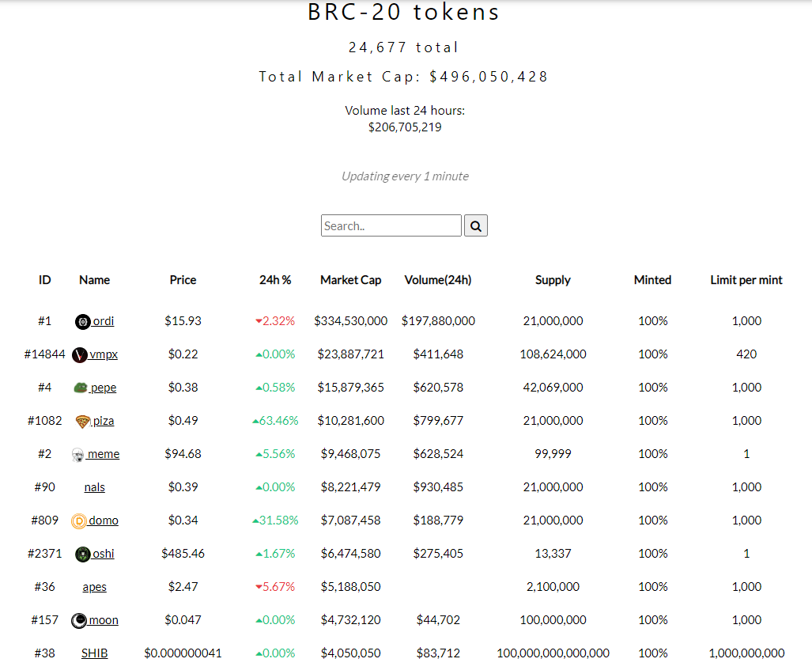Image resolution: width=812 pixels, height=670 pixels.
Task: Open the vmpx token link
Action: pos(103,354)
